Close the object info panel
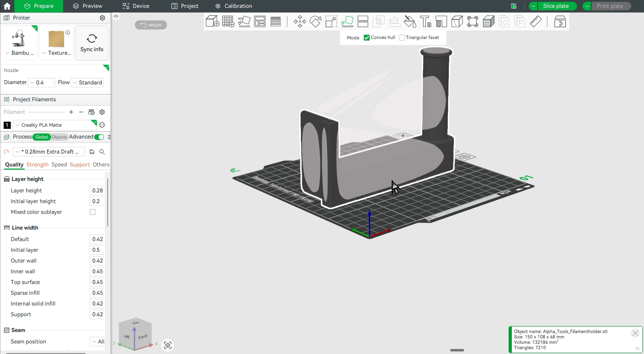This screenshot has width=644, height=354. coord(635,333)
